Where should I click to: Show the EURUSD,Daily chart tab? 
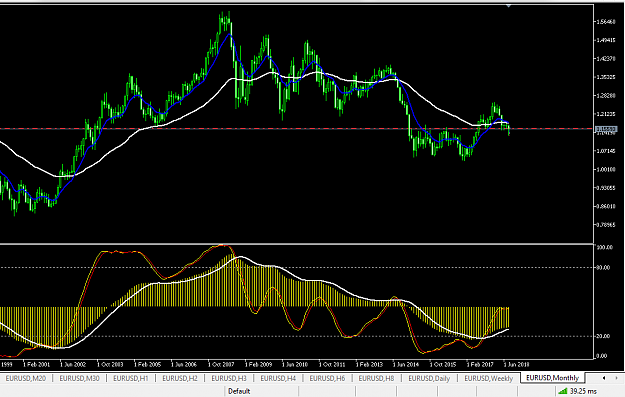tap(429, 378)
